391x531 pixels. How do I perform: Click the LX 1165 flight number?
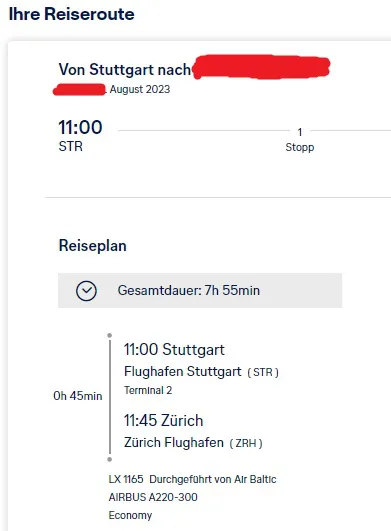pos(126,479)
